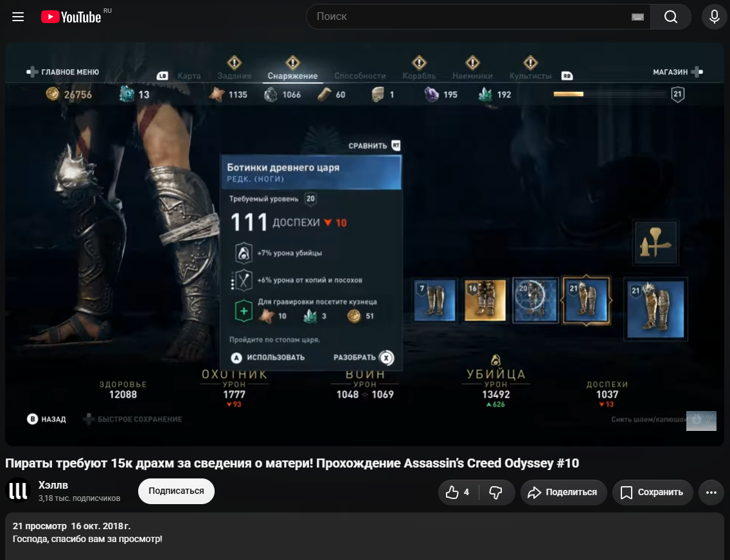Click the alert diamond above Задания
This screenshot has height=560, width=730.
point(234,62)
